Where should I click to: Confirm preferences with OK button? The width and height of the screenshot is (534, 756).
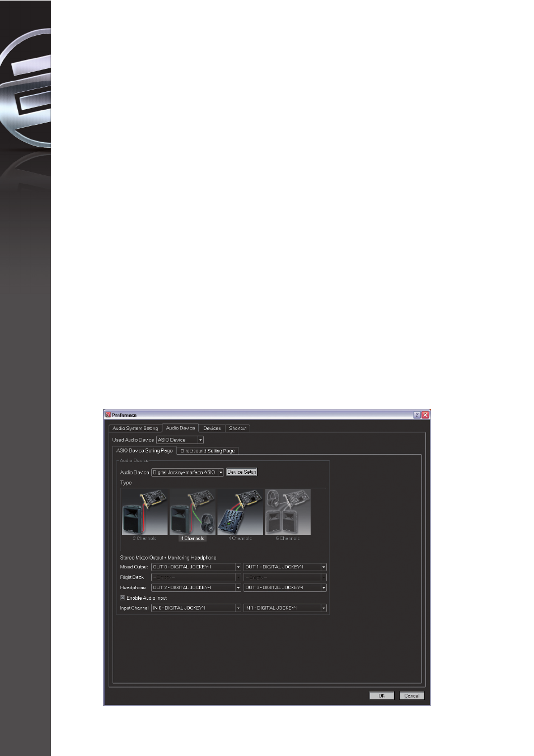pos(382,696)
